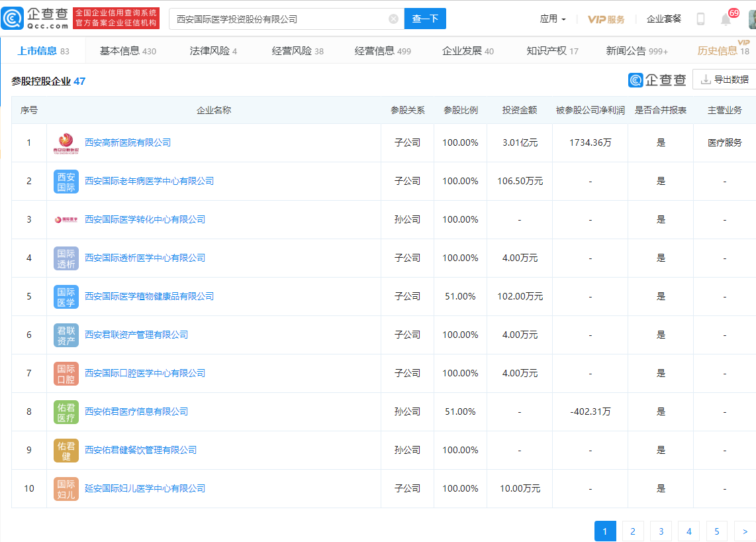Screen dimensions: 756x542
Task: Open 西安国际透析医学中心有限公司 link
Action: pos(144,258)
